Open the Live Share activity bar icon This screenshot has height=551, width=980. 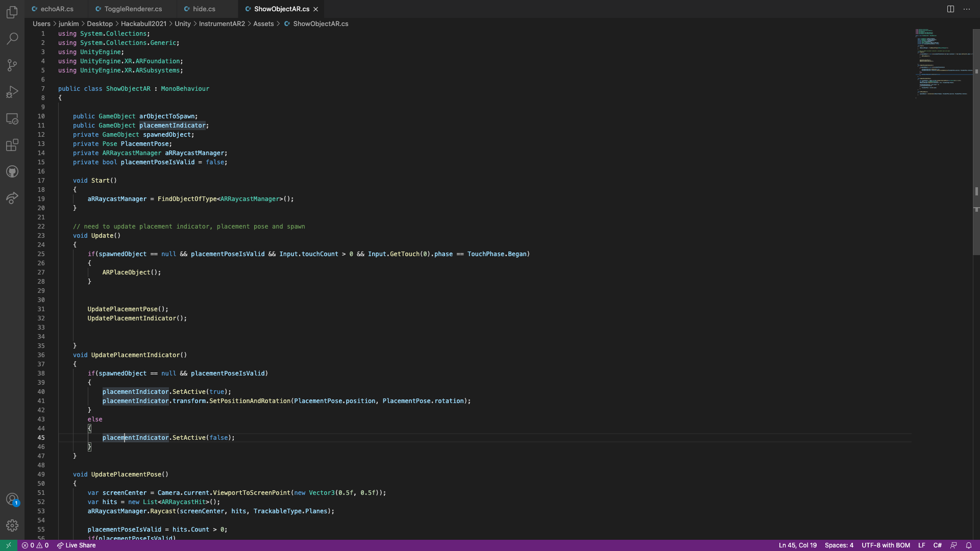[12, 198]
